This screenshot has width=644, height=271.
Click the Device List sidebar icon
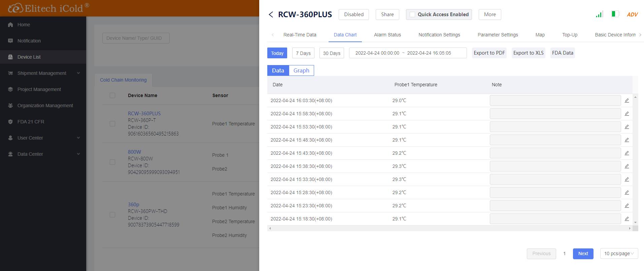pyautogui.click(x=10, y=57)
